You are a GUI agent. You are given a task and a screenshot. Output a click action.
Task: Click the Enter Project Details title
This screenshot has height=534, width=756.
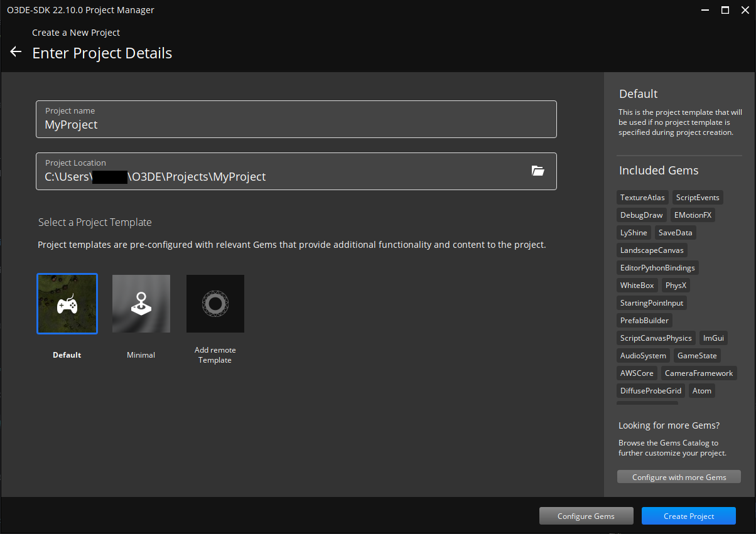(x=102, y=53)
